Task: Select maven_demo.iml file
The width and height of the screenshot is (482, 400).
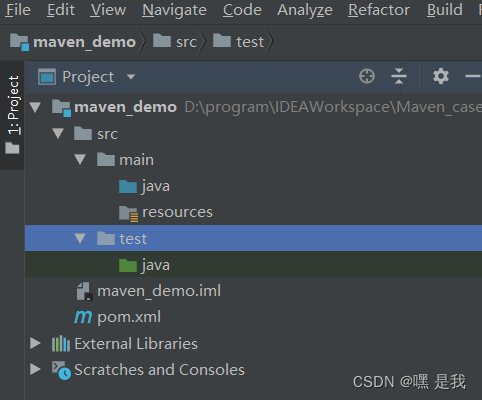Action: click(149, 291)
